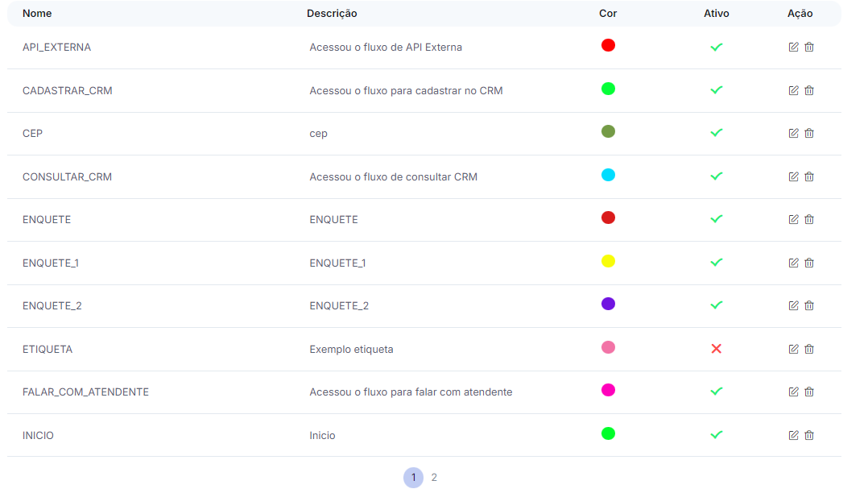This screenshot has height=489, width=868.
Task: Delete the ENQUETE_2 entry
Action: coord(809,305)
